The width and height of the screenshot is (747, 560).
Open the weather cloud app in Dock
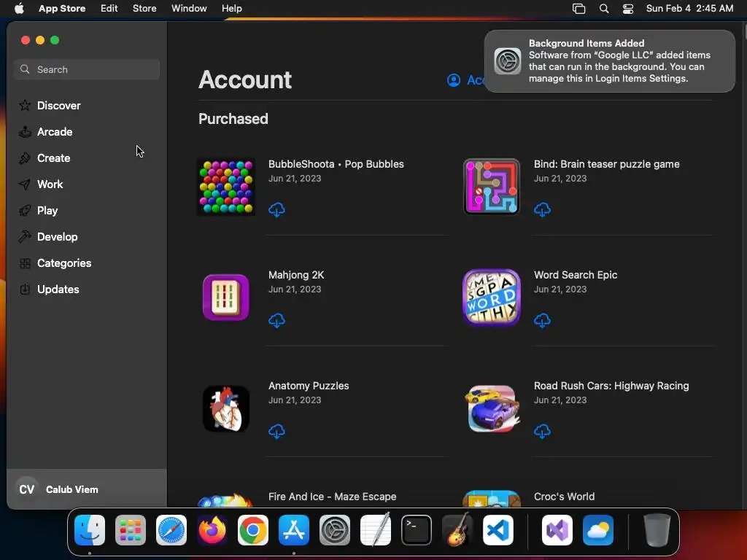[x=598, y=530]
